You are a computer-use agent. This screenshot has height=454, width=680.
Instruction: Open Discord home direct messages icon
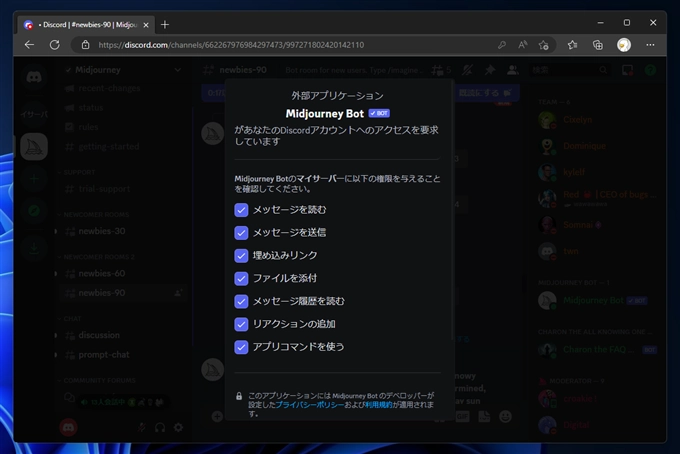[34, 77]
